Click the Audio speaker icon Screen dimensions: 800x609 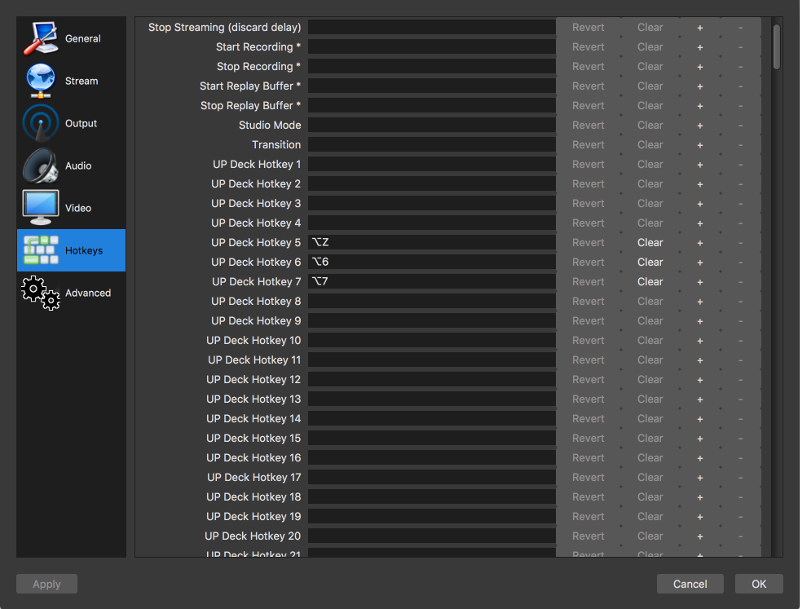coord(41,166)
